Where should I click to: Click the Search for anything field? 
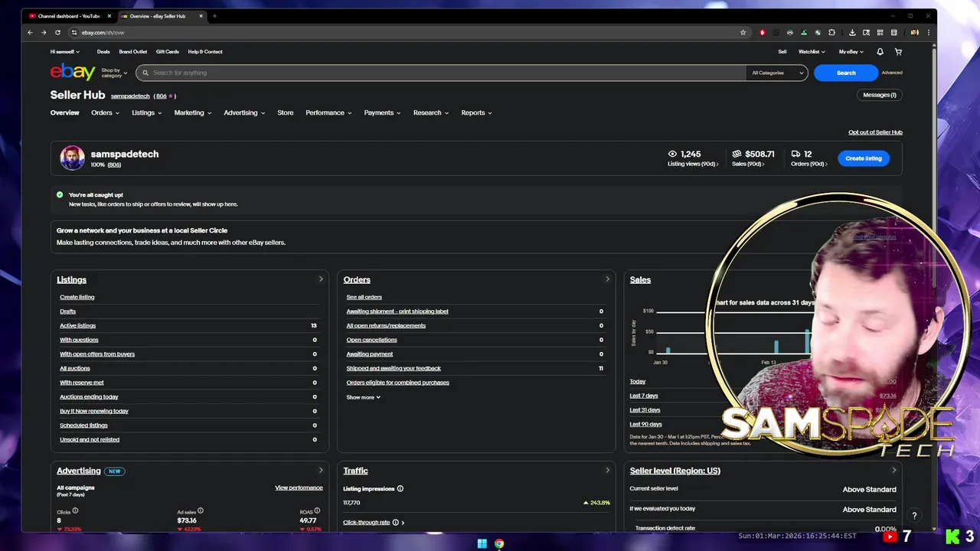tap(441, 73)
